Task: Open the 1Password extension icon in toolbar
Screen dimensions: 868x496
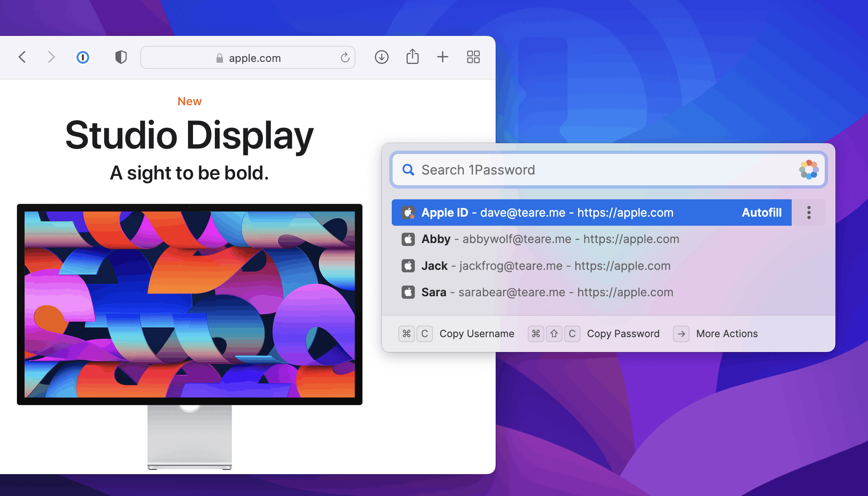Action: click(x=82, y=57)
